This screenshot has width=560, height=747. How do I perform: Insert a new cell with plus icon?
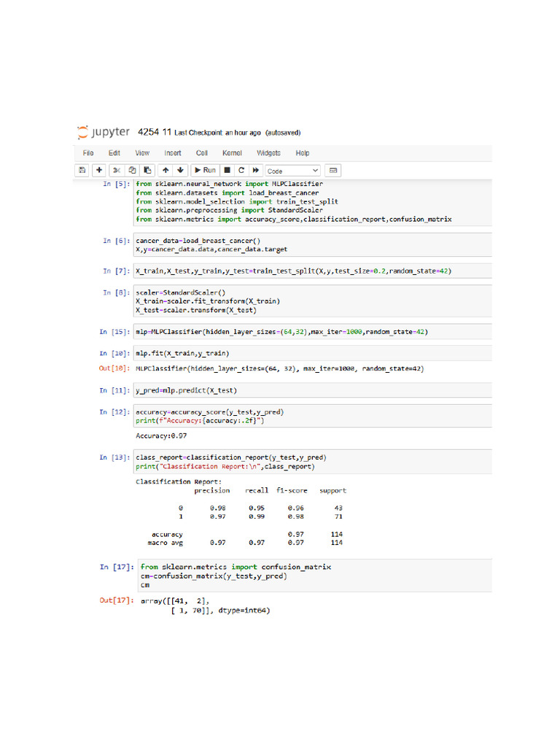click(x=99, y=170)
